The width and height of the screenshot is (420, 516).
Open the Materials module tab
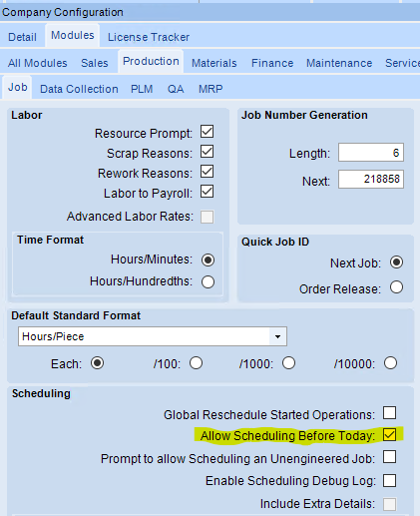(x=214, y=63)
